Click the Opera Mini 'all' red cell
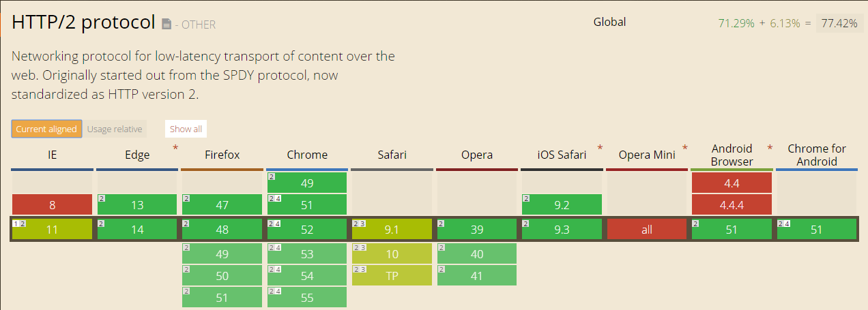Screen dimensions: 868x310 [646, 230]
